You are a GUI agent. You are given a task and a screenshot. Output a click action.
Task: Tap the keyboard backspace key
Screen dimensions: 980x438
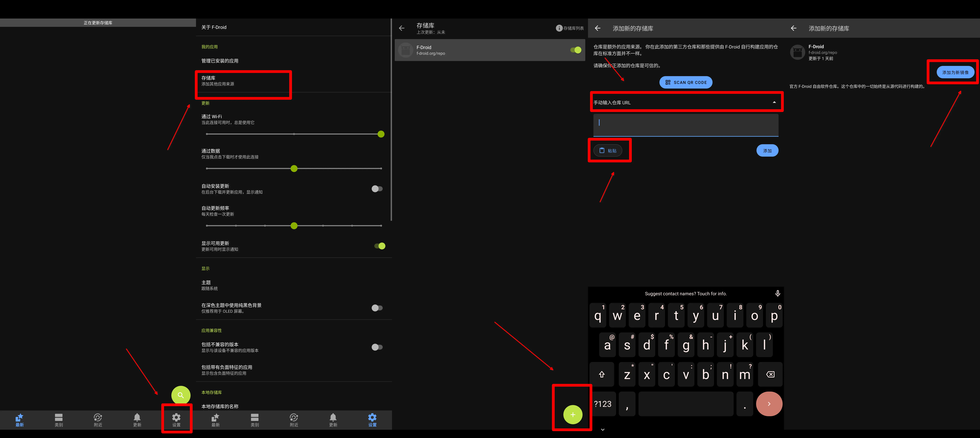(770, 374)
